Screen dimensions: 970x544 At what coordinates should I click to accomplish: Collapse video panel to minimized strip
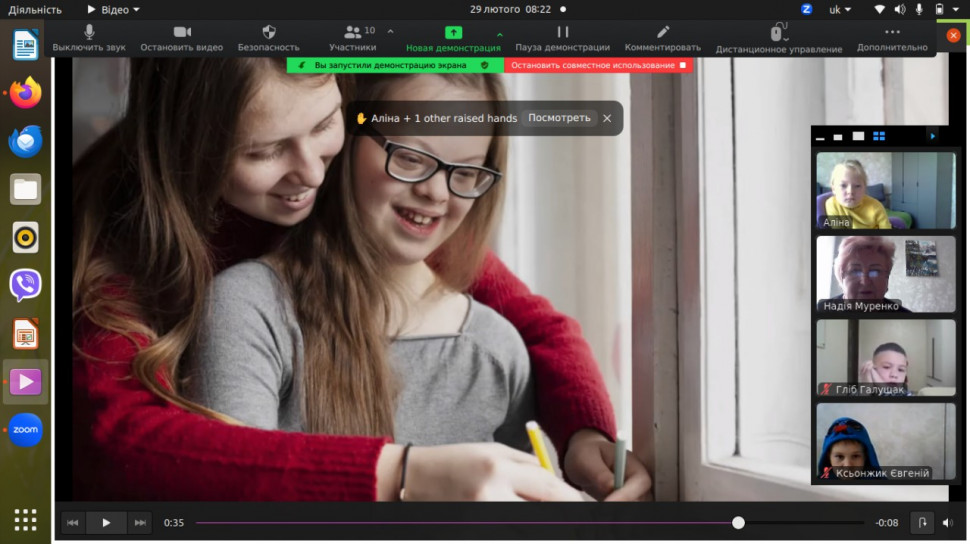[821, 137]
